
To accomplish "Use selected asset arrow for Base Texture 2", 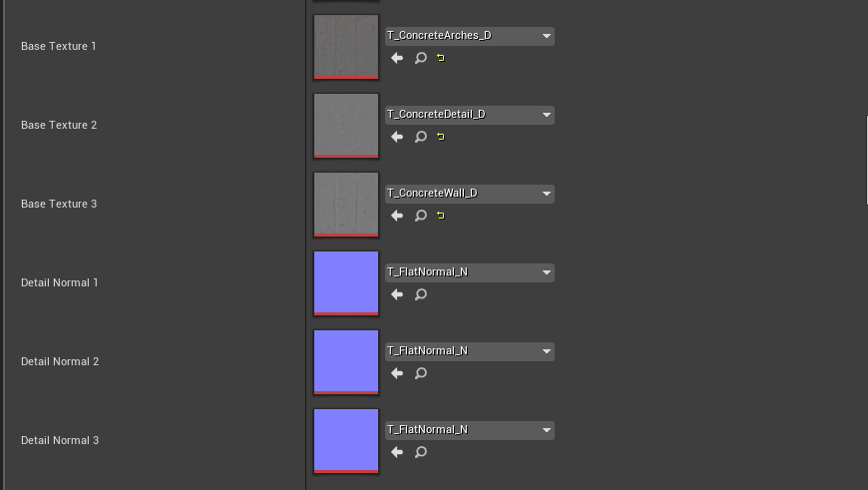I will pyautogui.click(x=397, y=137).
